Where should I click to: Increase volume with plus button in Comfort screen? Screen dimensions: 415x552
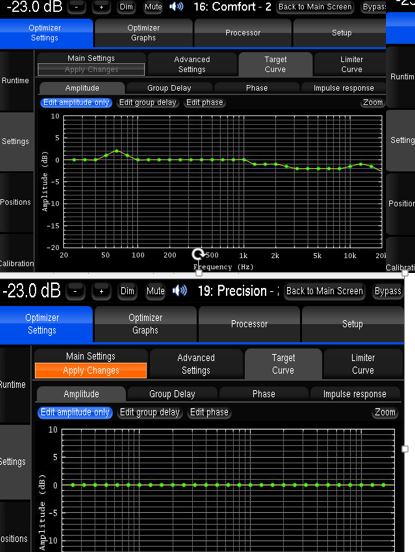coord(101,7)
